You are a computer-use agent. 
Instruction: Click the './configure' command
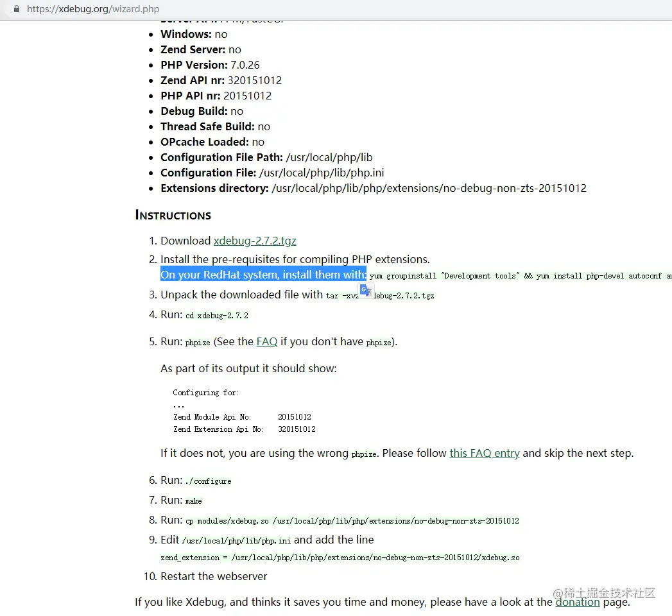click(x=209, y=481)
